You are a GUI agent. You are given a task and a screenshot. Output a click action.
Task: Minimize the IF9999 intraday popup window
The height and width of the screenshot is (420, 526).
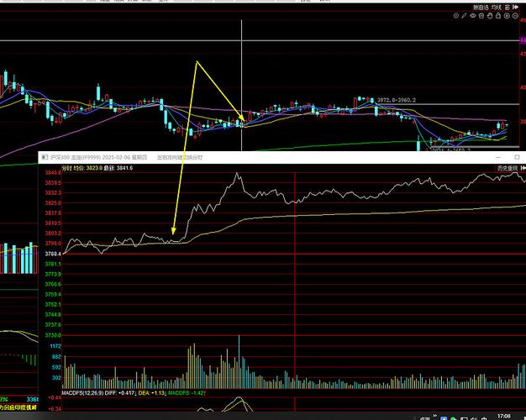coord(498,157)
